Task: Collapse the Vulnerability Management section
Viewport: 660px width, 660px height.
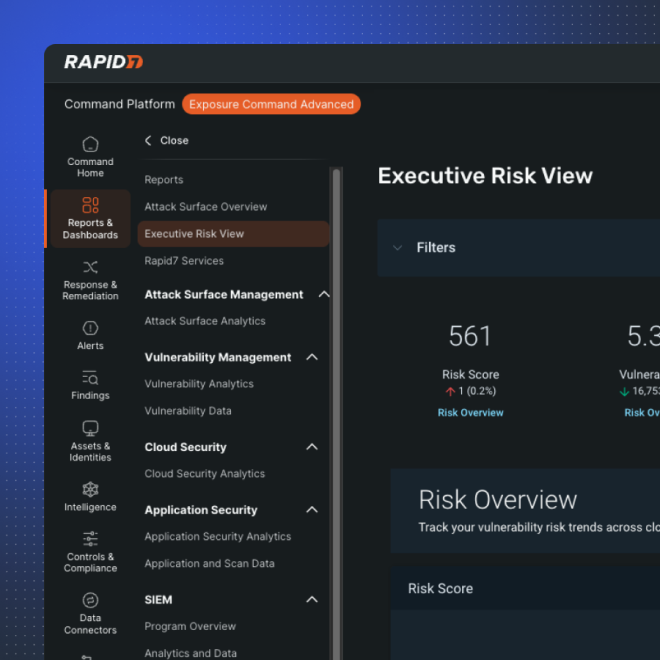Action: pyautogui.click(x=312, y=357)
